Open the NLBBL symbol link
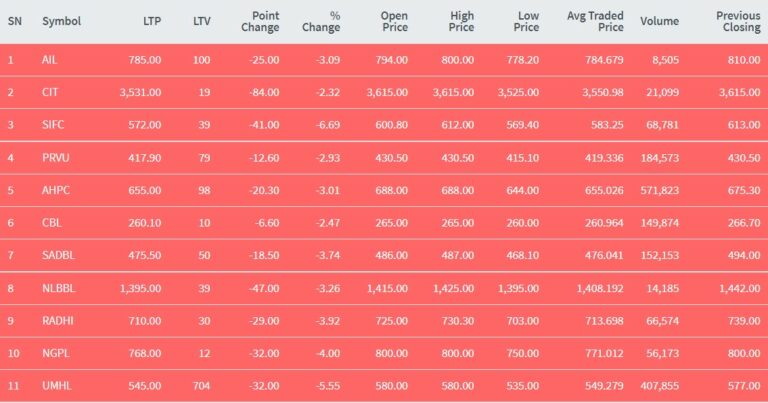768x403 pixels. (x=59, y=288)
